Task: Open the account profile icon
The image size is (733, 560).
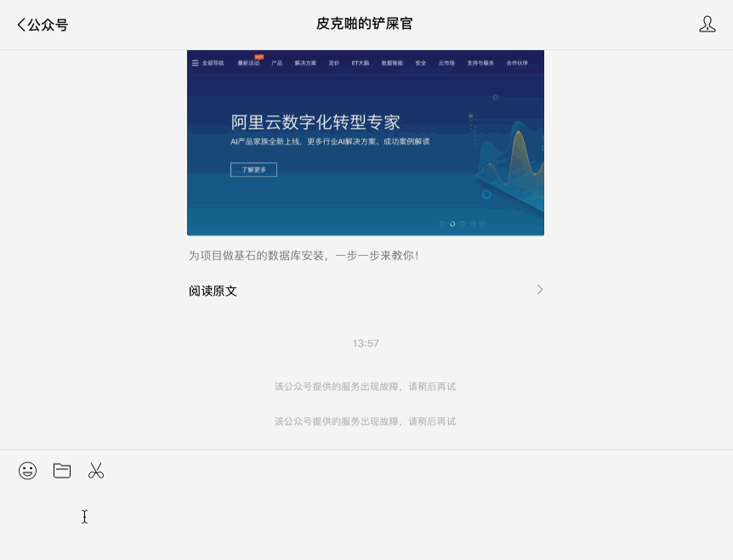Action: (707, 25)
